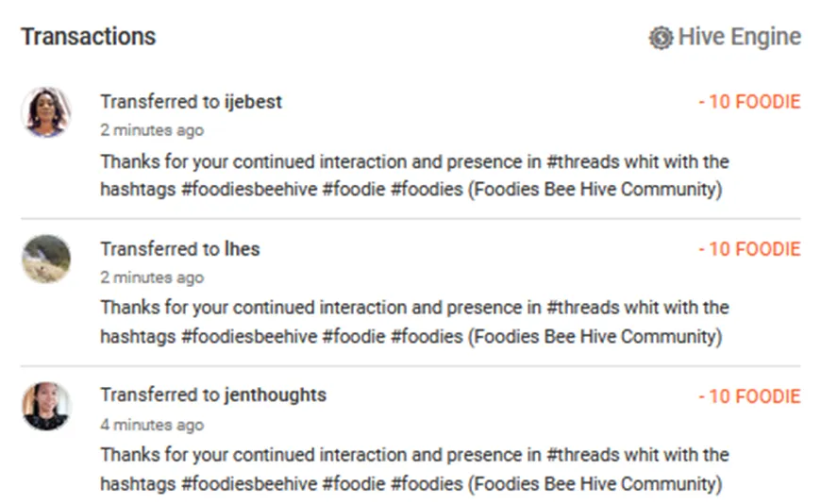
Task: Visit the jenthoughts username link
Action: (x=275, y=395)
